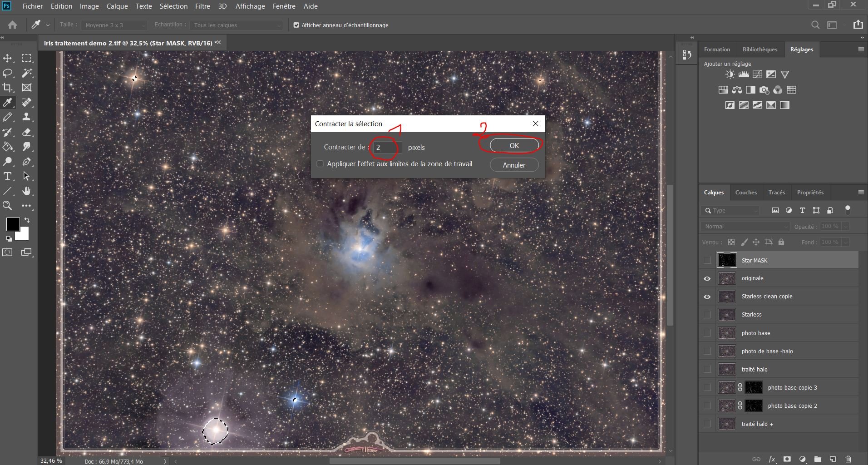Hide the Starless clean copie layer

point(707,297)
